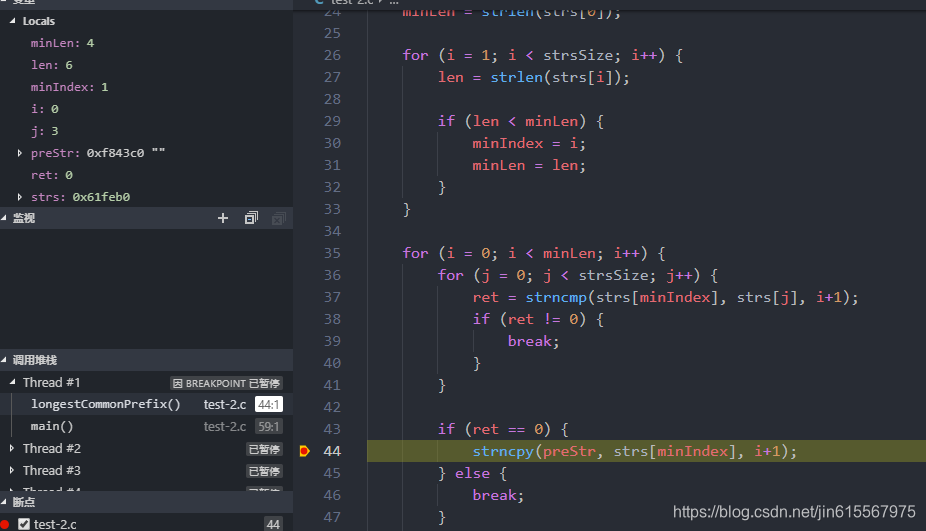Collapse the 断点 breakpoints panel
926x531 pixels.
coord(4,501)
